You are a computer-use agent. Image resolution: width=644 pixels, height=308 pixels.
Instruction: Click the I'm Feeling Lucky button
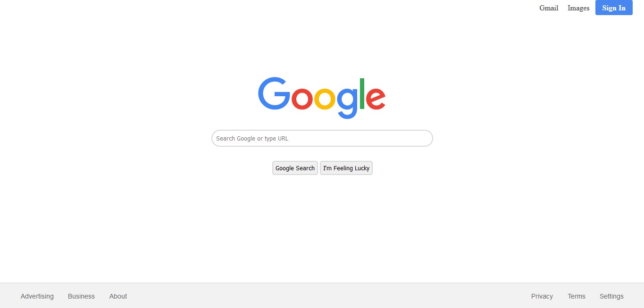(346, 168)
